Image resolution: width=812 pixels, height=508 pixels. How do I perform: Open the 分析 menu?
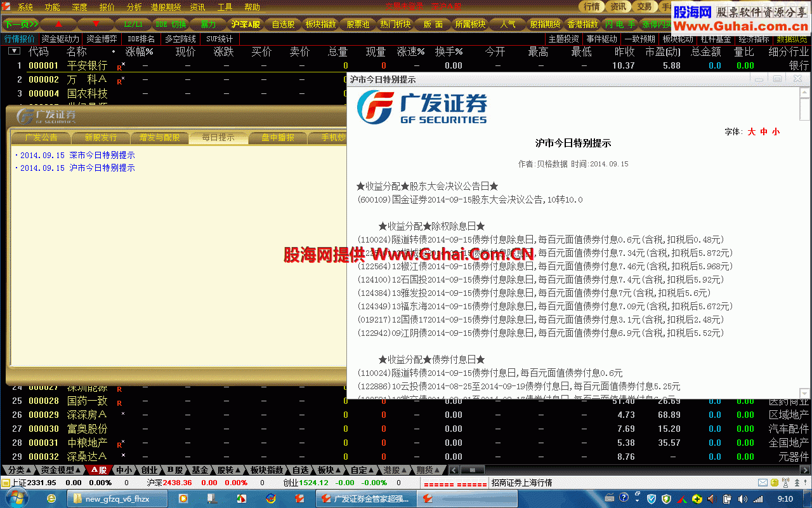(134, 8)
